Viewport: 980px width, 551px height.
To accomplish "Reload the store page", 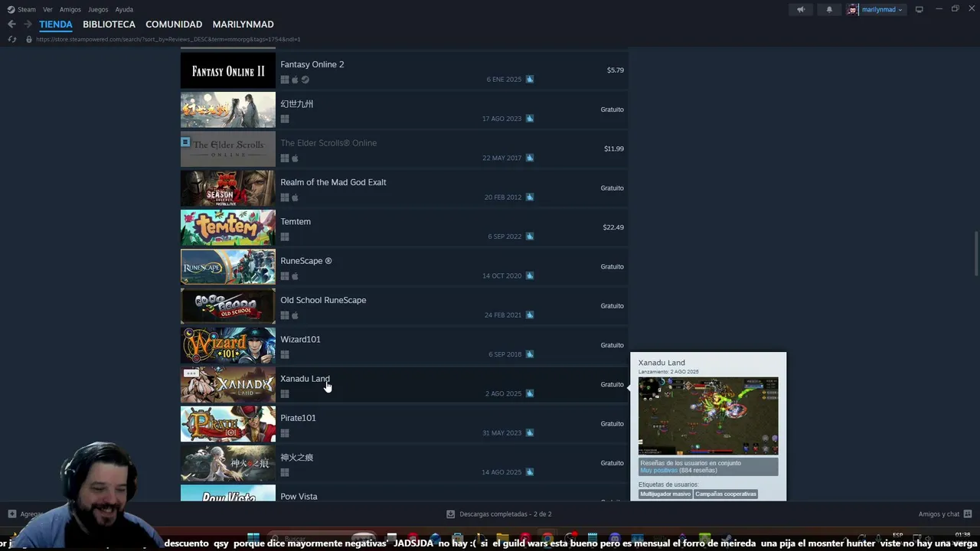I will click(11, 39).
